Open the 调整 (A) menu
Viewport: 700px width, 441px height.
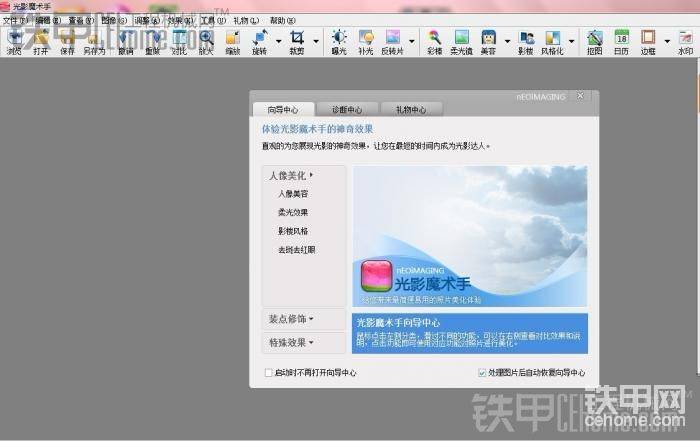coord(147,21)
